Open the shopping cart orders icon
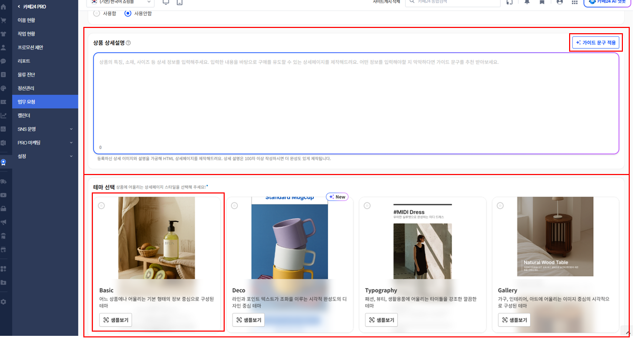This screenshot has height=339, width=644. (4, 21)
